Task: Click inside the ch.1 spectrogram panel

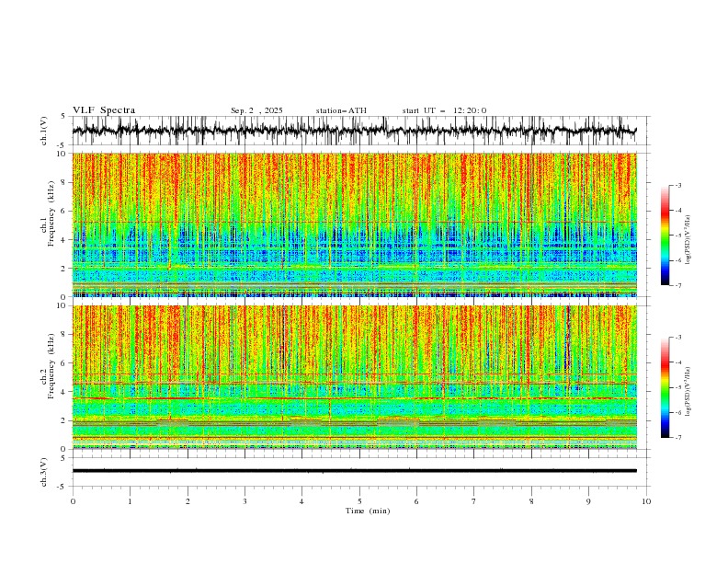Action: click(x=355, y=224)
